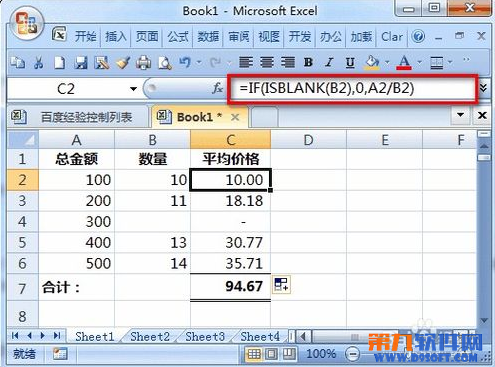
Task: Click the Auto Fill Options icon
Action: tap(281, 284)
